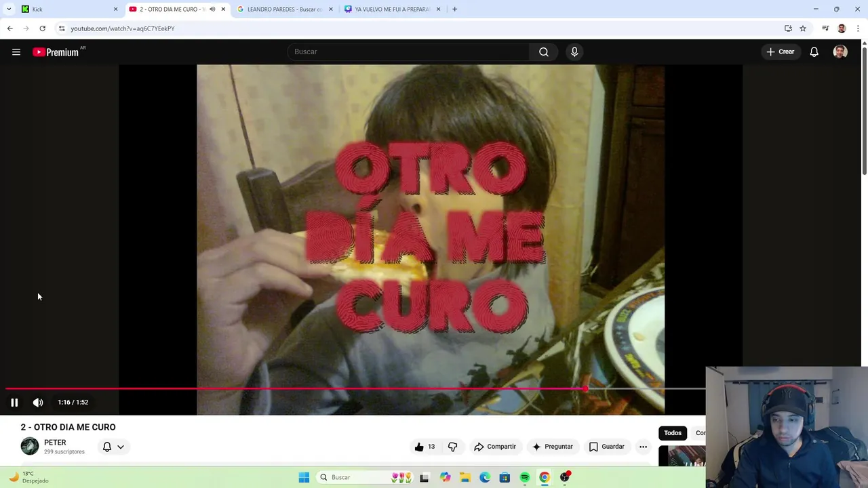Click the 1:16 / 1:52 time display
This screenshot has width=868, height=488.
pyautogui.click(x=73, y=402)
